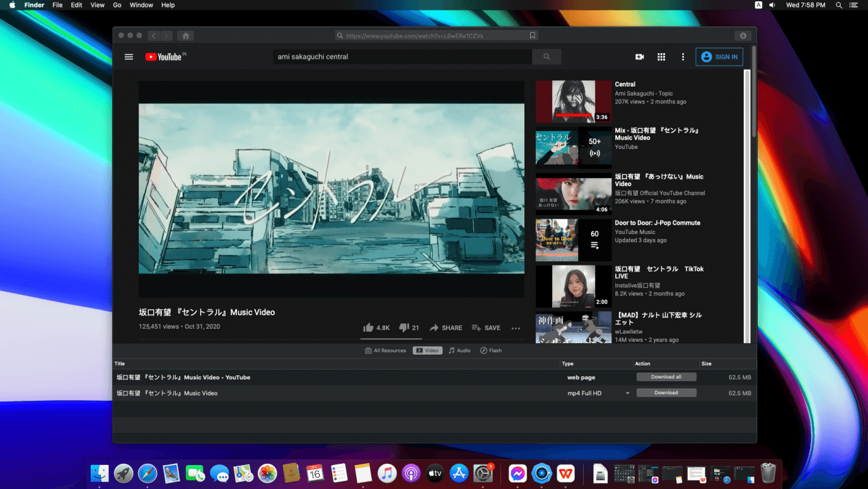Image resolution: width=868 pixels, height=489 pixels.
Task: Open the 4:06 Music Video thumbnail
Action: [x=574, y=194]
